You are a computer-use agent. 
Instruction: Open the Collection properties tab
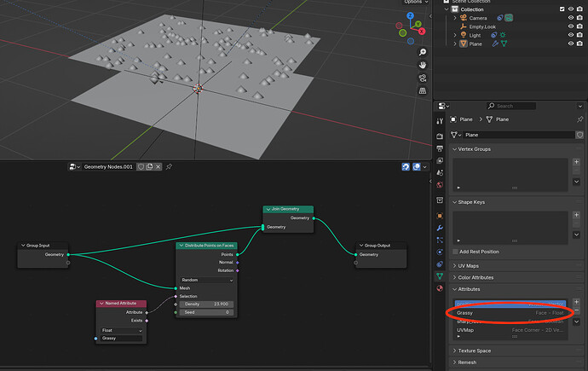[440, 200]
